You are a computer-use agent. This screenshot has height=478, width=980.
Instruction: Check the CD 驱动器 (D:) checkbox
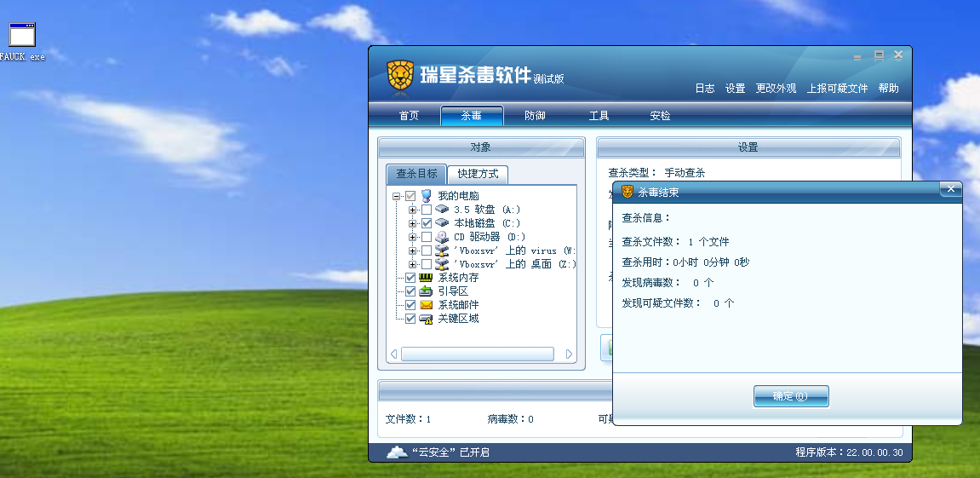[x=427, y=237]
